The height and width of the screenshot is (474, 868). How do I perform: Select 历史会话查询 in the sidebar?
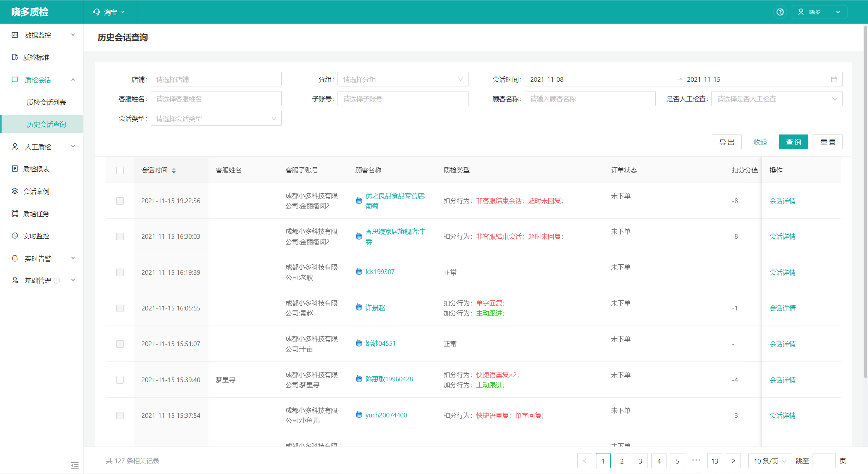[x=42, y=124]
